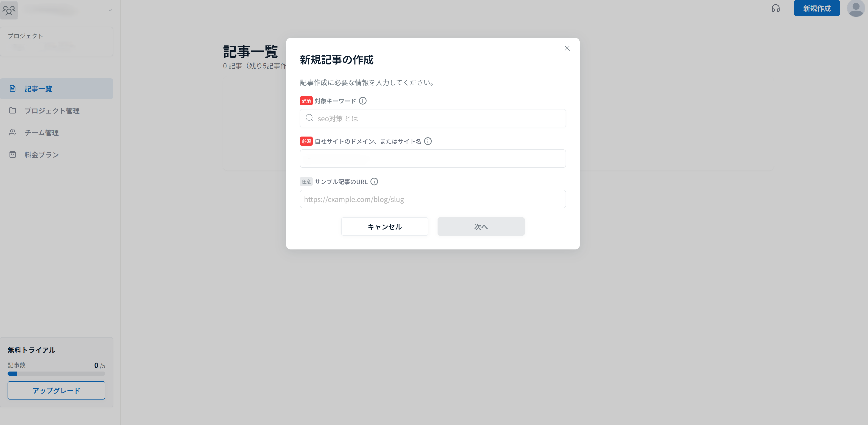Open the info tooltip next to 対象キーワード
Image resolution: width=868 pixels, height=425 pixels.
[x=363, y=101]
